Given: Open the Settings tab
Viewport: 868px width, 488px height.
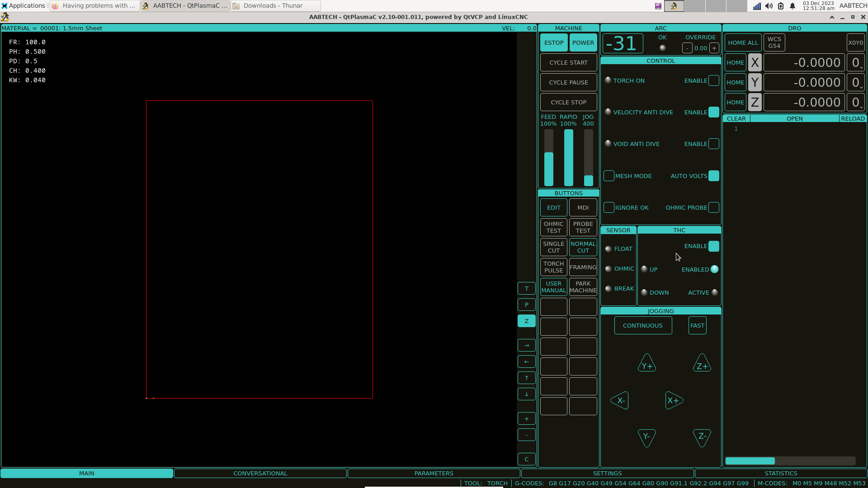Looking at the screenshot, I should point(608,473).
